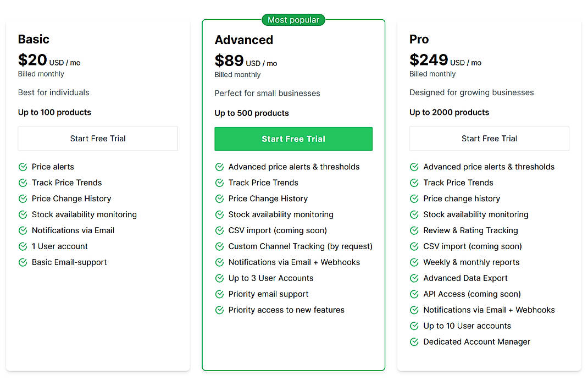The image size is (588, 380).
Task: Click the Most popular badge
Action: click(293, 19)
